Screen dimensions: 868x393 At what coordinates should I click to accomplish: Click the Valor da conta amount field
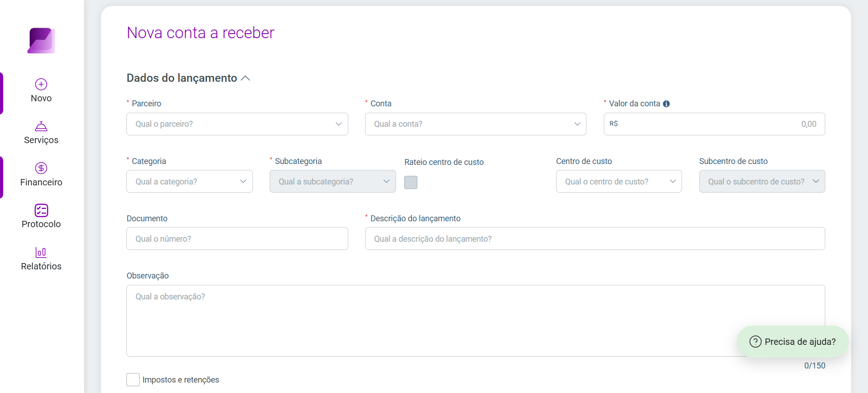[x=714, y=124]
